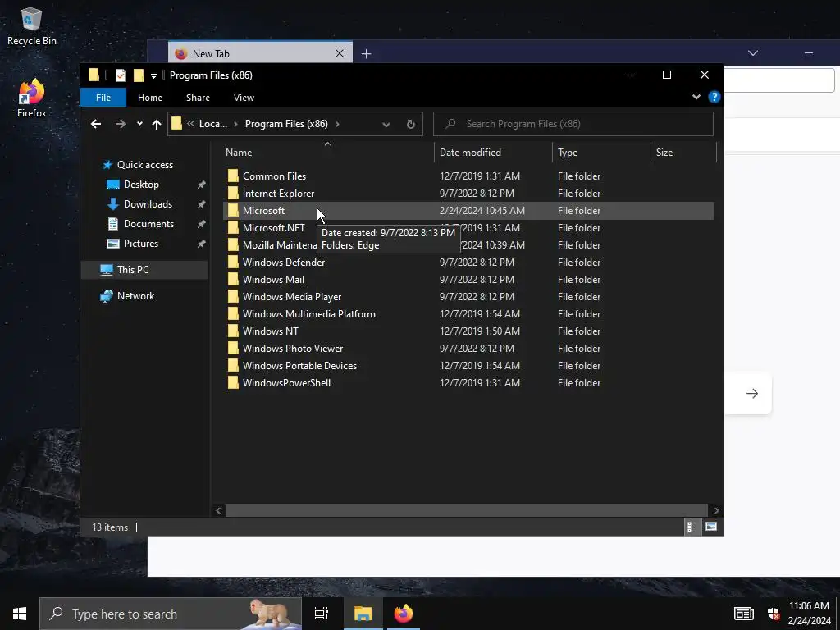840x630 pixels.
Task: Click the Firefox taskbar icon
Action: coord(404,614)
